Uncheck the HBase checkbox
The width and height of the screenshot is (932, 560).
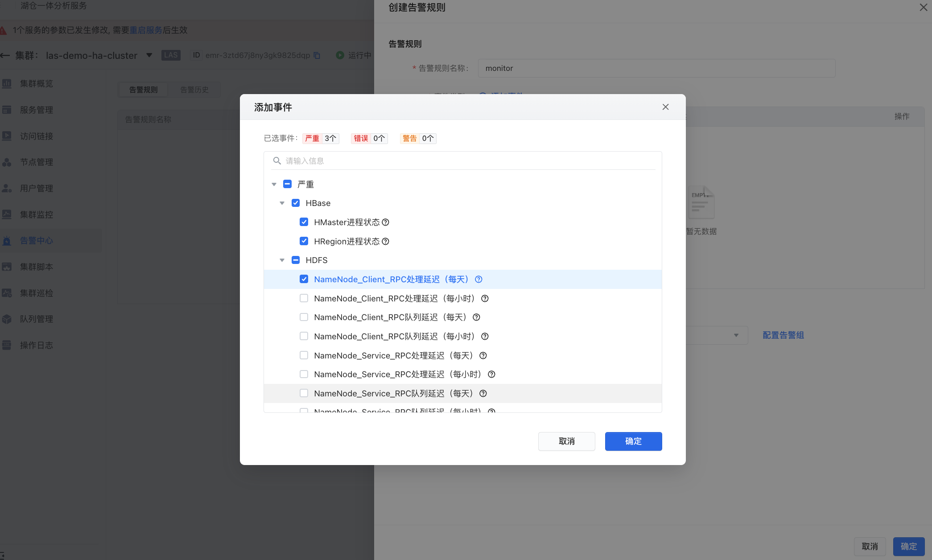click(296, 203)
